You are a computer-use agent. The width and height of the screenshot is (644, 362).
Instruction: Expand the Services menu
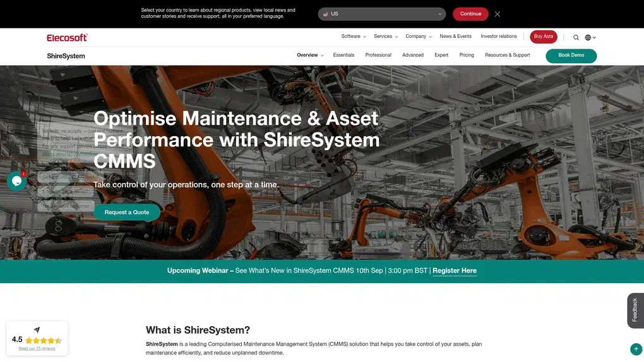click(386, 37)
